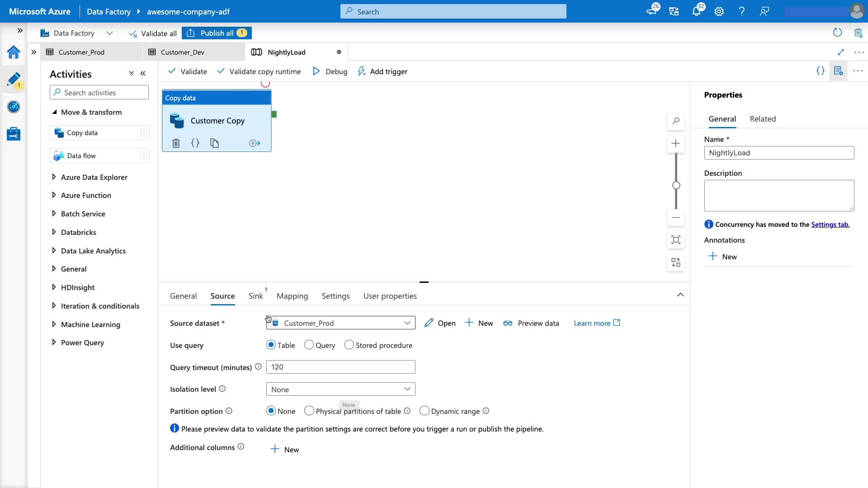Viewport: 868px width, 488px height.
Task: Switch to the Sink tab
Action: tap(255, 296)
